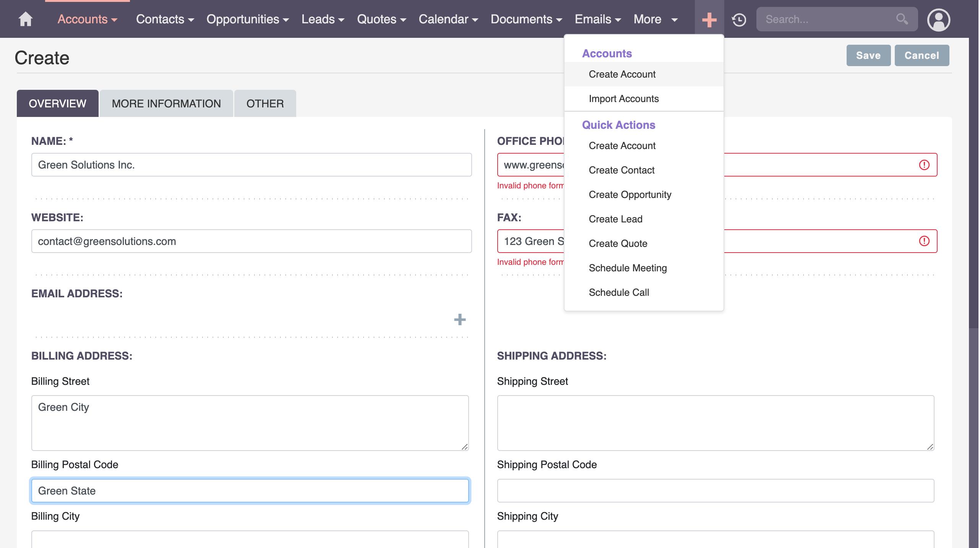Viewport: 980px width, 548px height.
Task: Expand the Opportunities menu dropdown
Action: coord(247,19)
